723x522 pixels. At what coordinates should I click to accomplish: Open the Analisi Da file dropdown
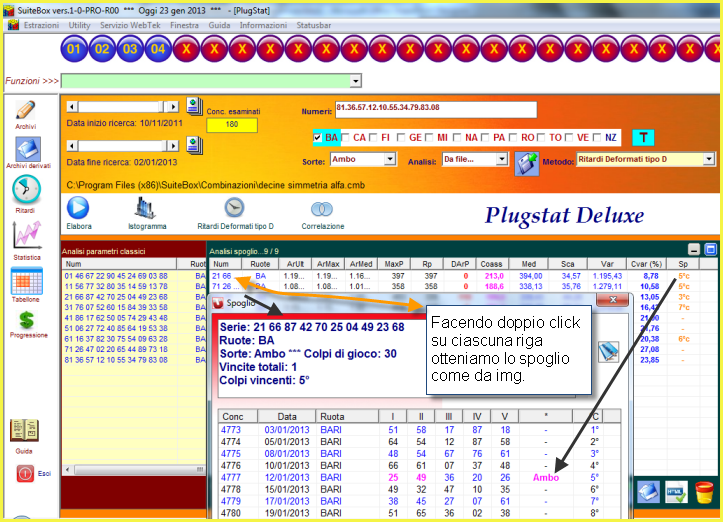pyautogui.click(x=502, y=159)
